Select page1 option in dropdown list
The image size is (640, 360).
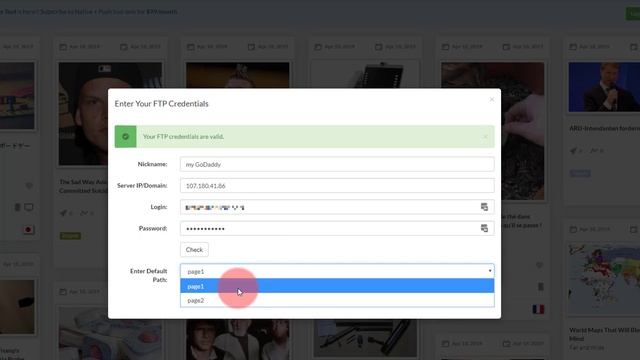337,286
